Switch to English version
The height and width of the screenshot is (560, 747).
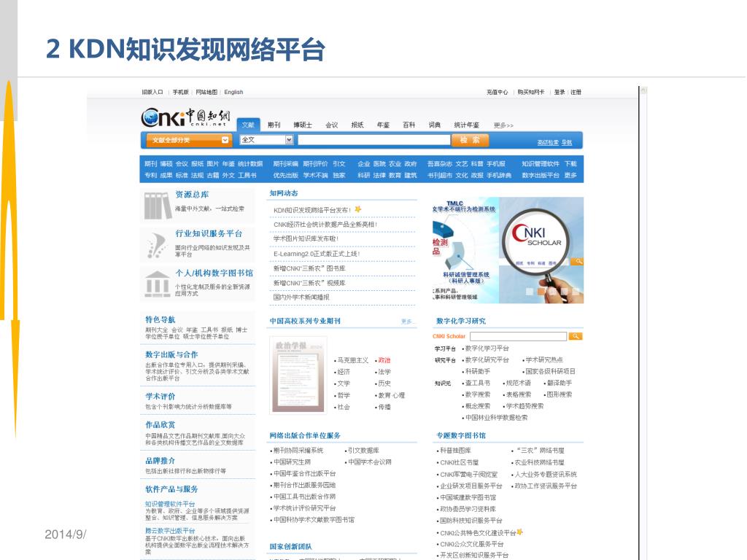pos(233,92)
